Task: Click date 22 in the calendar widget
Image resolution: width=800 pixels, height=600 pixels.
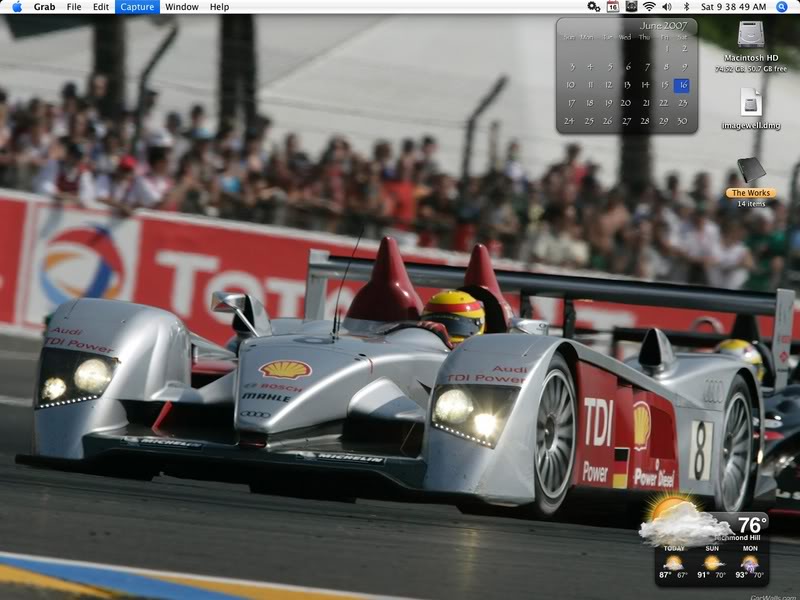Action: click(663, 103)
